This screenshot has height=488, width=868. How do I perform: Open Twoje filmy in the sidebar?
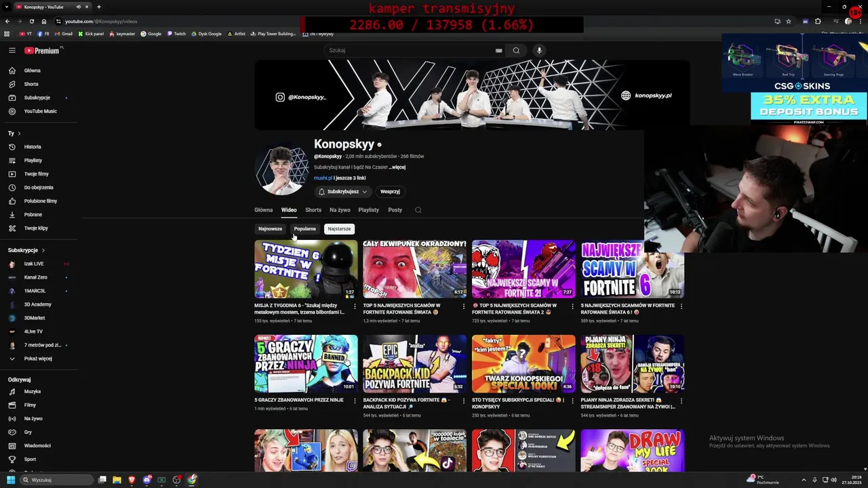[x=36, y=174]
